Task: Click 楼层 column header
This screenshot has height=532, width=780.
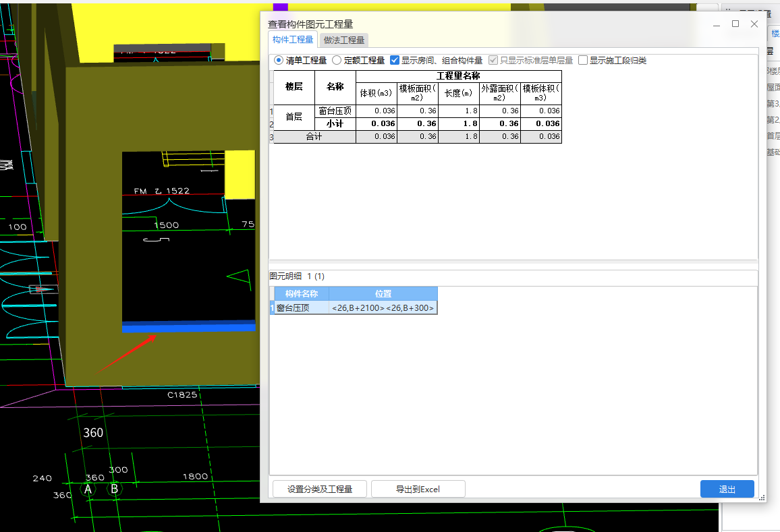Action: [294, 87]
